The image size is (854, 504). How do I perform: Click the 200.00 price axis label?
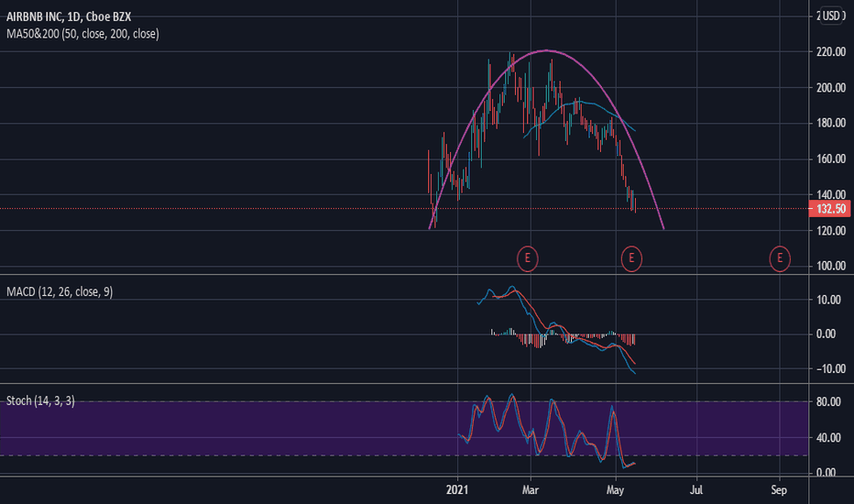(830, 88)
